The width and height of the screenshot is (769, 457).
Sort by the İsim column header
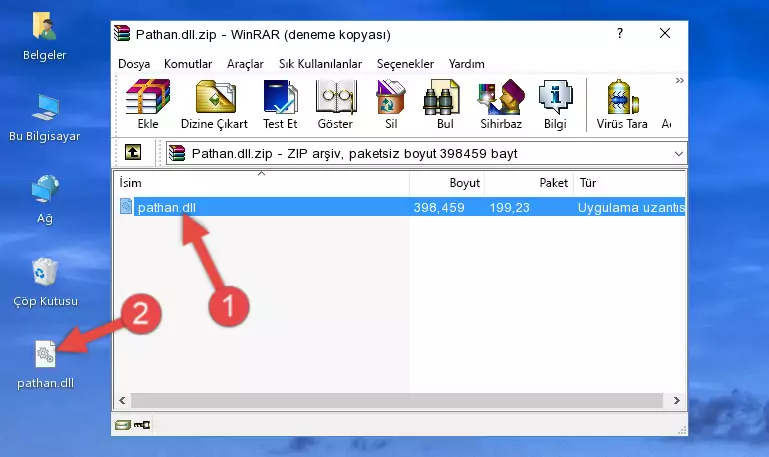pos(262,183)
